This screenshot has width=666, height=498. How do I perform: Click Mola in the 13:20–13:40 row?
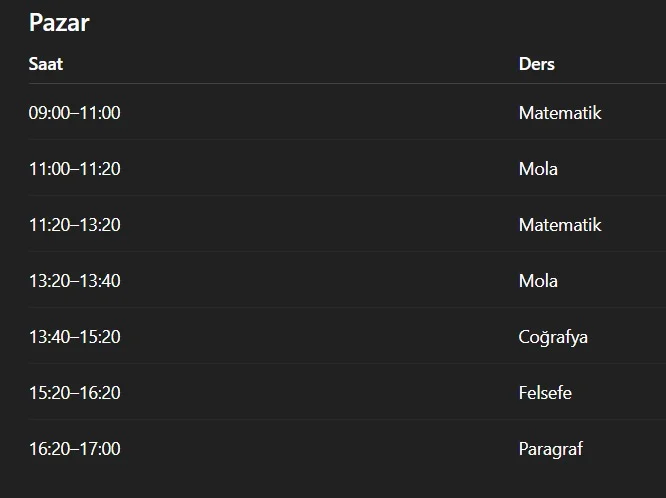point(538,281)
